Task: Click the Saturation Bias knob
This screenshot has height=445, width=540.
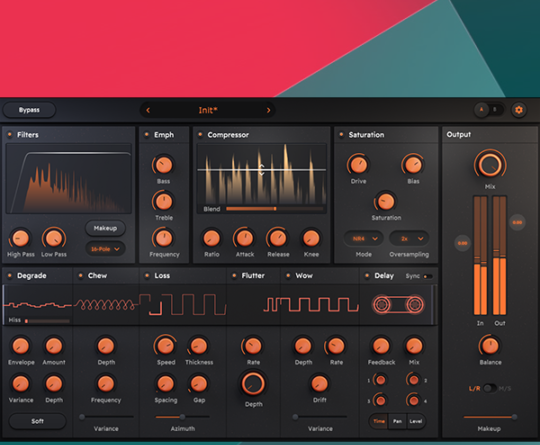Action: (413, 165)
